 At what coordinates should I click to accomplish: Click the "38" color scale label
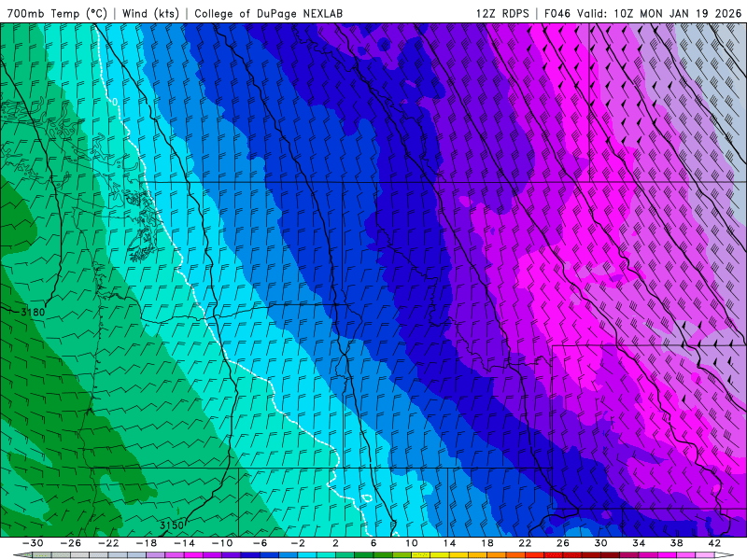point(676,543)
